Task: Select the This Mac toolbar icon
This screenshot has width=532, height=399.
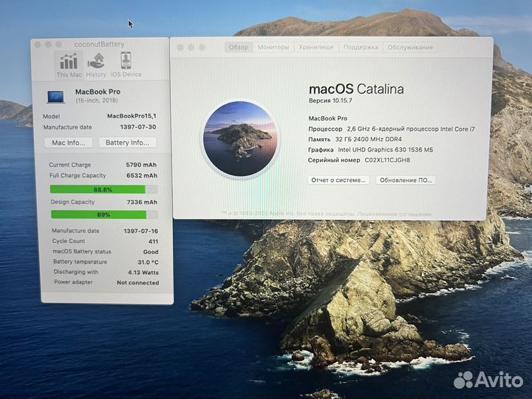Action: pos(69,66)
